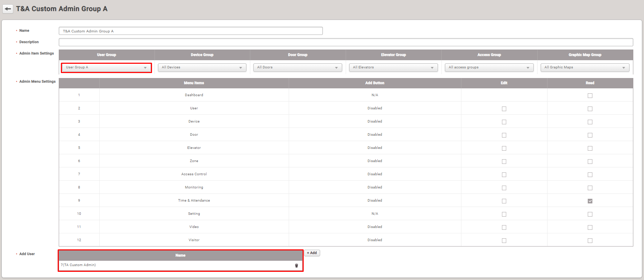Click into the Name input field
Image resolution: width=644 pixels, height=280 pixels.
(190, 31)
